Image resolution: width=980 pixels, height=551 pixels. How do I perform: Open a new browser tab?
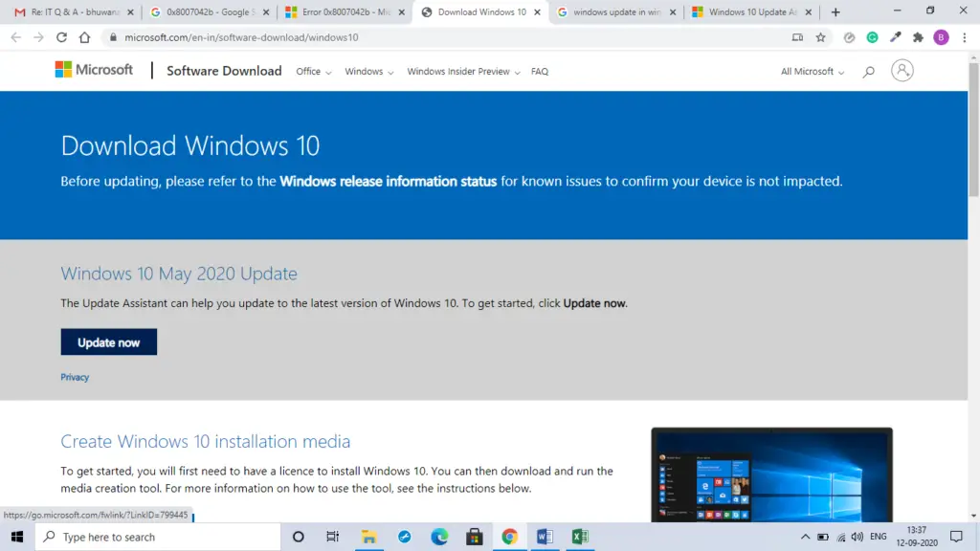(835, 11)
